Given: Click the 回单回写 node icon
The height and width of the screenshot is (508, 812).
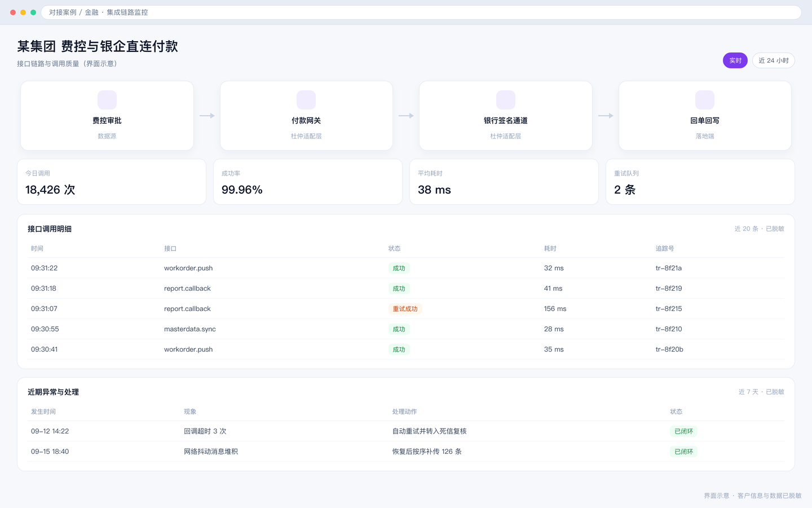Looking at the screenshot, I should pyautogui.click(x=705, y=100).
